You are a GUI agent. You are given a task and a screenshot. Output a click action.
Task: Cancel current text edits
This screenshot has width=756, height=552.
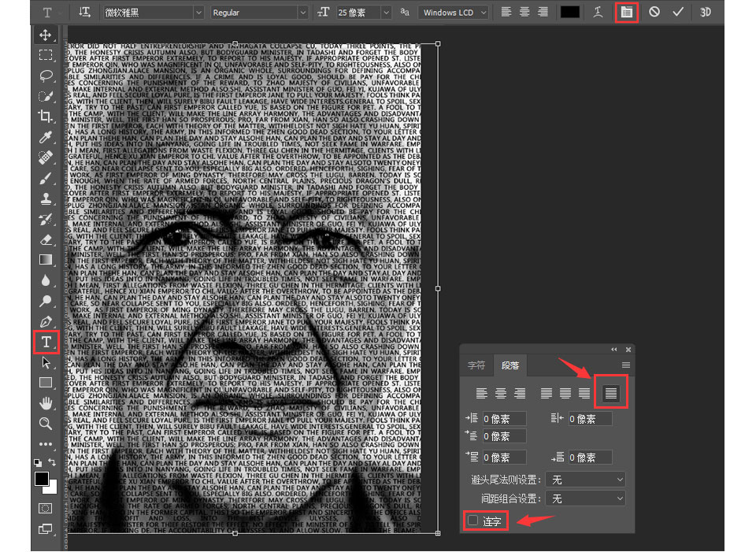coord(654,12)
